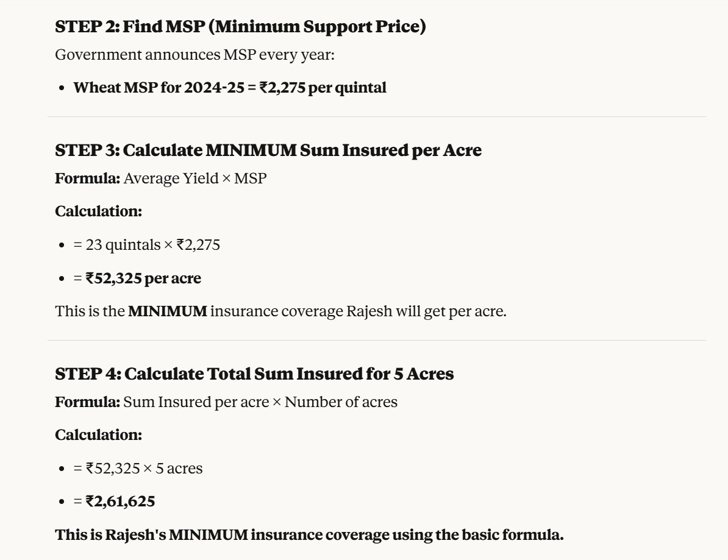Click the bold word MINIMUM in per-acre sentence
The width and height of the screenshot is (728, 560).
point(167,311)
